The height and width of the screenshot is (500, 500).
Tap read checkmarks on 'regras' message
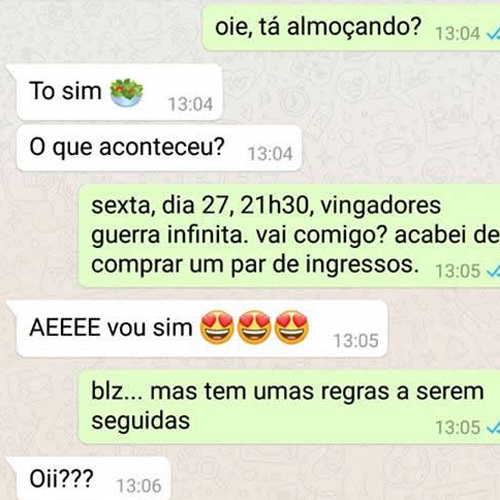coord(493,428)
